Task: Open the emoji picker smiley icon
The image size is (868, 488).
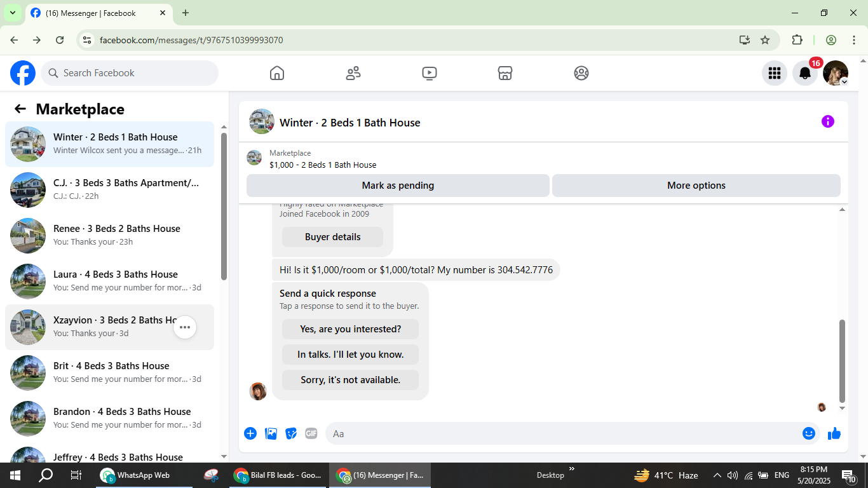Action: point(809,433)
